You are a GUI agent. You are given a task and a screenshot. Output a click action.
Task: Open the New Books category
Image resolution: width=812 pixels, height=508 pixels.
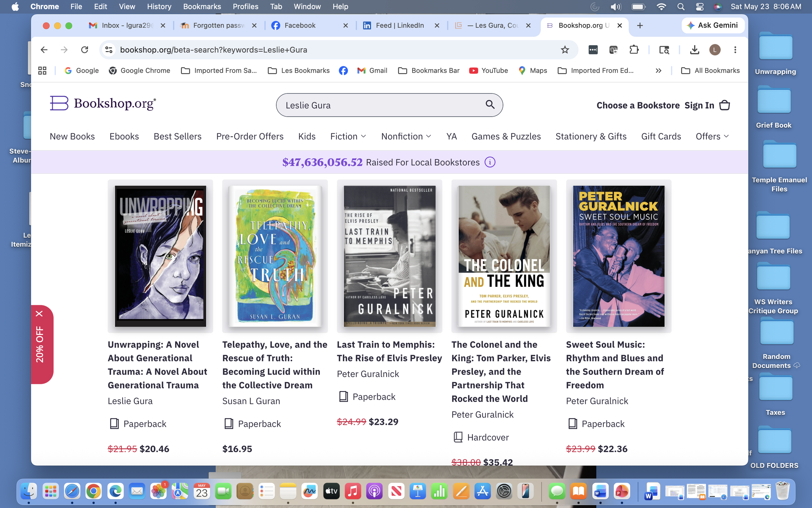click(72, 137)
